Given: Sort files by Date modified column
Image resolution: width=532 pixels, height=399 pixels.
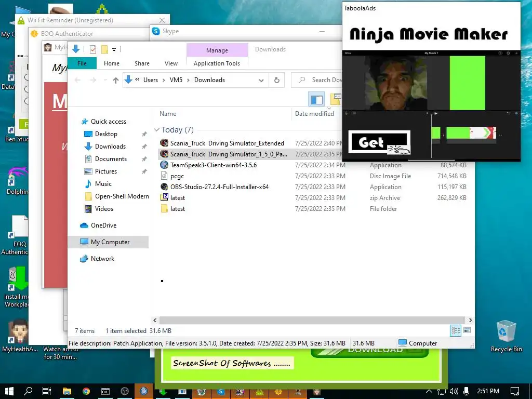Looking at the screenshot, I should click(314, 114).
